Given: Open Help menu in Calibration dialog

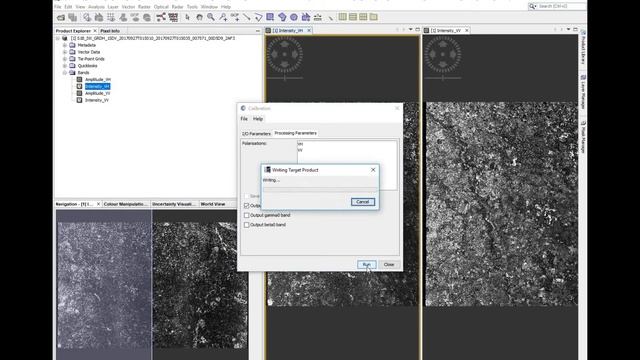Looking at the screenshot, I should coord(258,119).
